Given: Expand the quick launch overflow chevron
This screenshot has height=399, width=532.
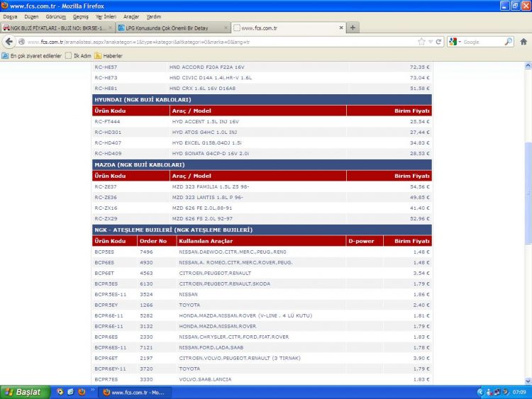Looking at the screenshot, I should pyautogui.click(x=93, y=390).
